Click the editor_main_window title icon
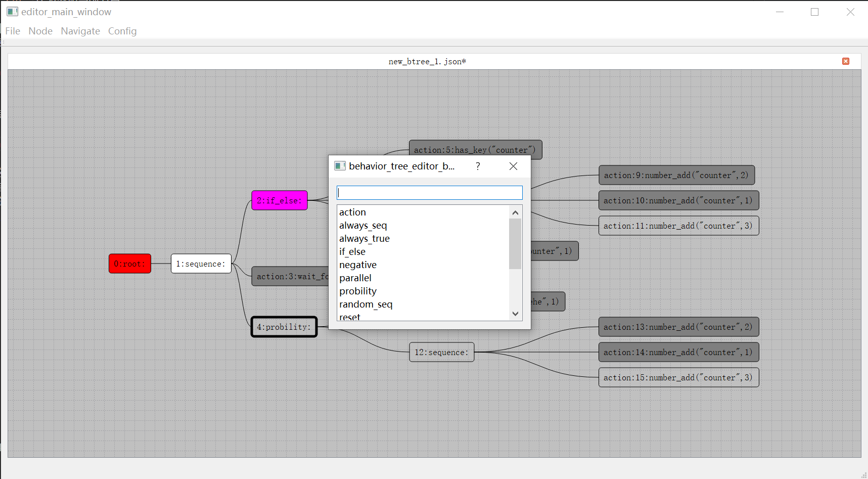Image resolution: width=868 pixels, height=479 pixels. (12, 12)
